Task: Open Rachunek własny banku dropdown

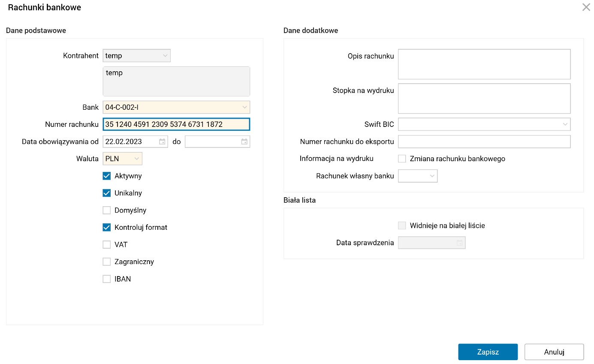Action: [431, 176]
